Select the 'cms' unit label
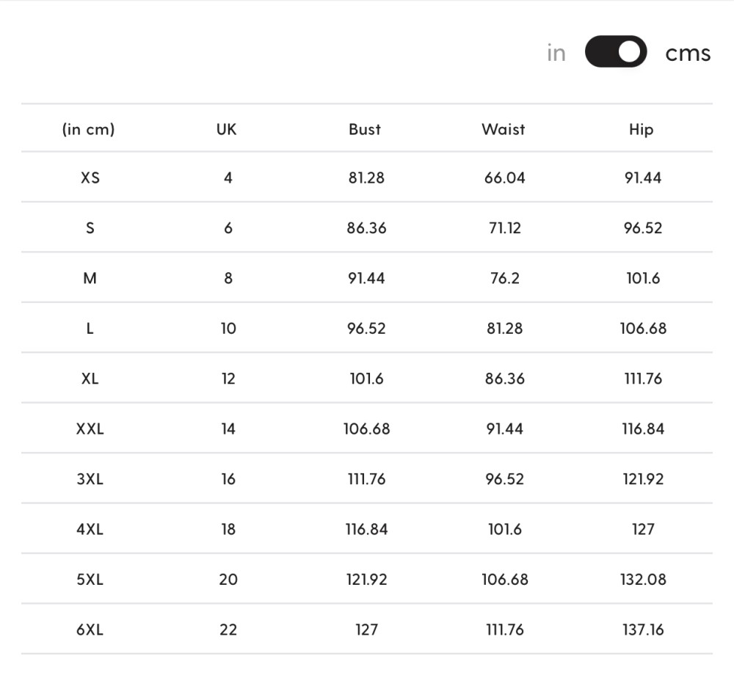The height and width of the screenshot is (700, 734). (x=688, y=54)
